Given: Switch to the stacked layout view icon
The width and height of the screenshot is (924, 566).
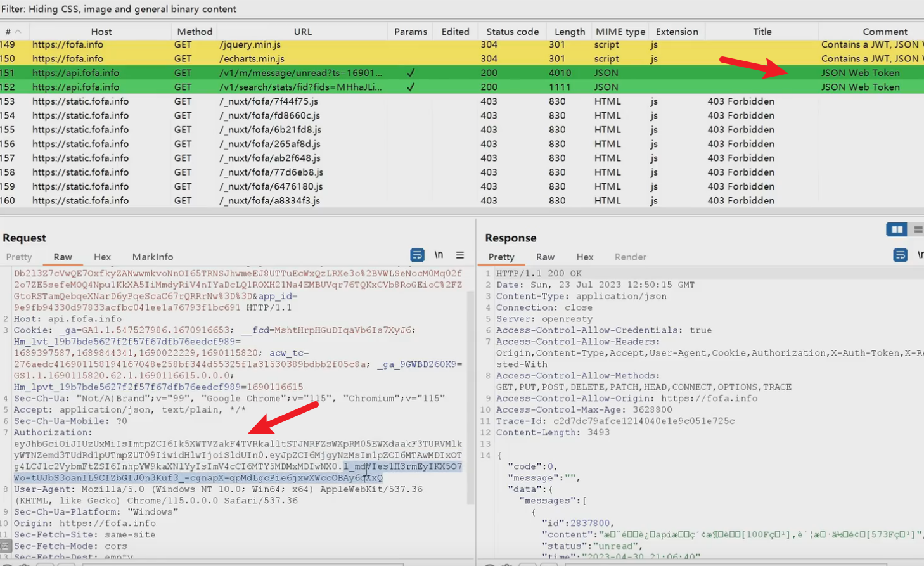Looking at the screenshot, I should click(918, 229).
